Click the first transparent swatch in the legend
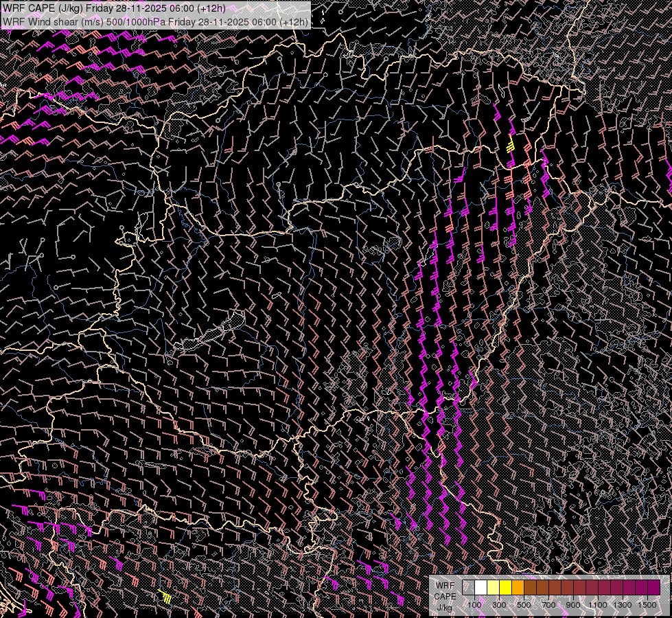The image size is (672, 618). pyautogui.click(x=468, y=588)
